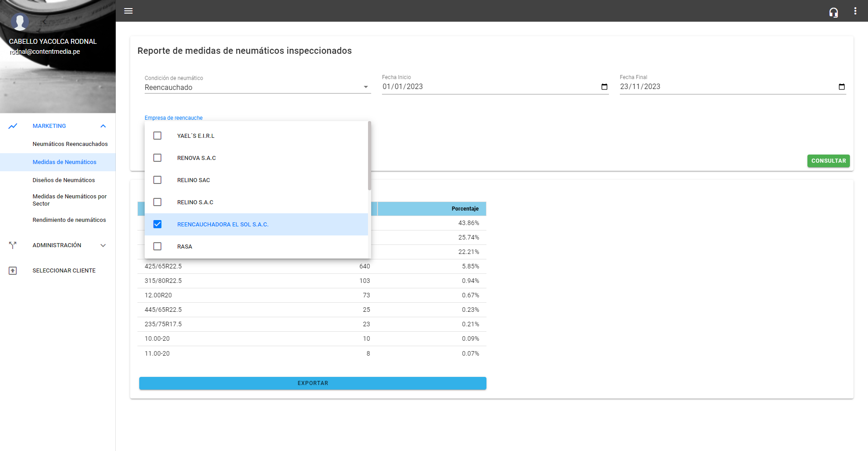Enable the RENOVA S.A.C checkbox
The width and height of the screenshot is (868, 451).
click(157, 158)
